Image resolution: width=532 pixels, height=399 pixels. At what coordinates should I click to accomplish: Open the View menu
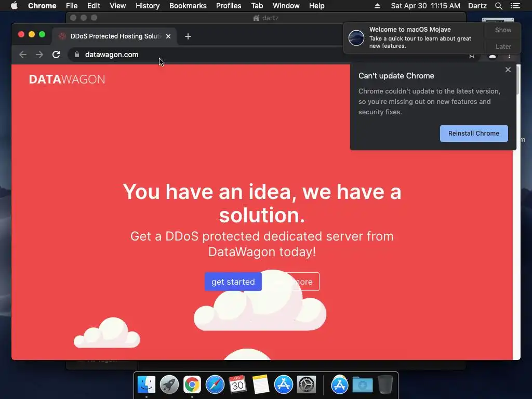118,6
